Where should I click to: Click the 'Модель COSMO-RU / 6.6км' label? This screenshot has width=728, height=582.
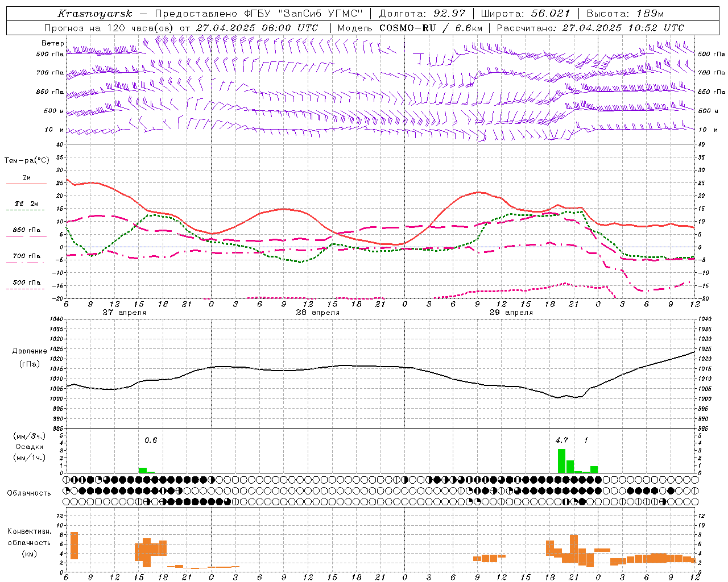410,28
